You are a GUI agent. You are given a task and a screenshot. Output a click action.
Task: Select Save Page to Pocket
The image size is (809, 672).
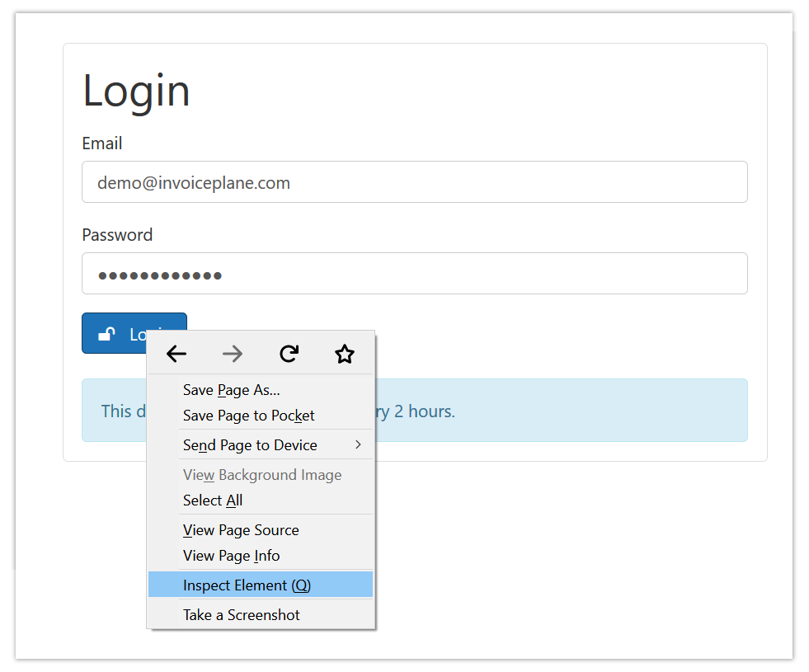(261, 416)
